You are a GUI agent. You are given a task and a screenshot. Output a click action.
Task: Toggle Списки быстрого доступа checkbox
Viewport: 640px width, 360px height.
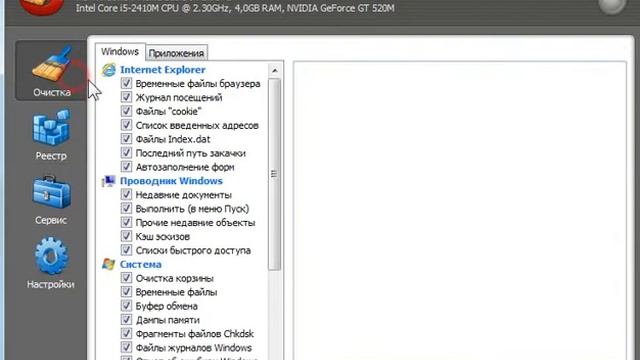(127, 250)
